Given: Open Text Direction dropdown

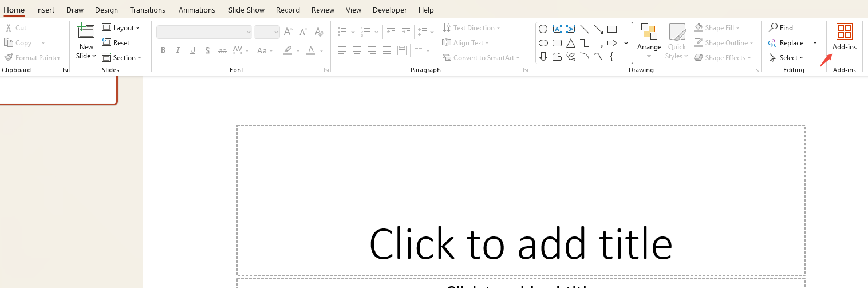Looking at the screenshot, I should 472,27.
